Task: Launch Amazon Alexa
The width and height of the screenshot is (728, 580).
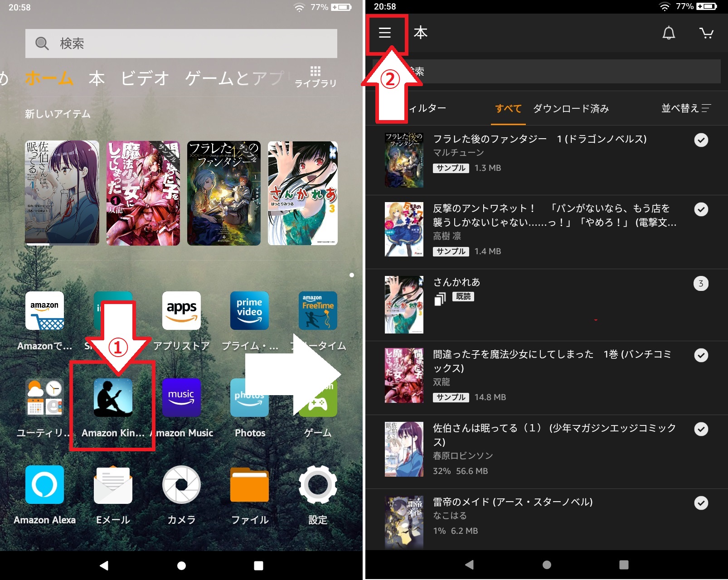Action: pyautogui.click(x=44, y=485)
